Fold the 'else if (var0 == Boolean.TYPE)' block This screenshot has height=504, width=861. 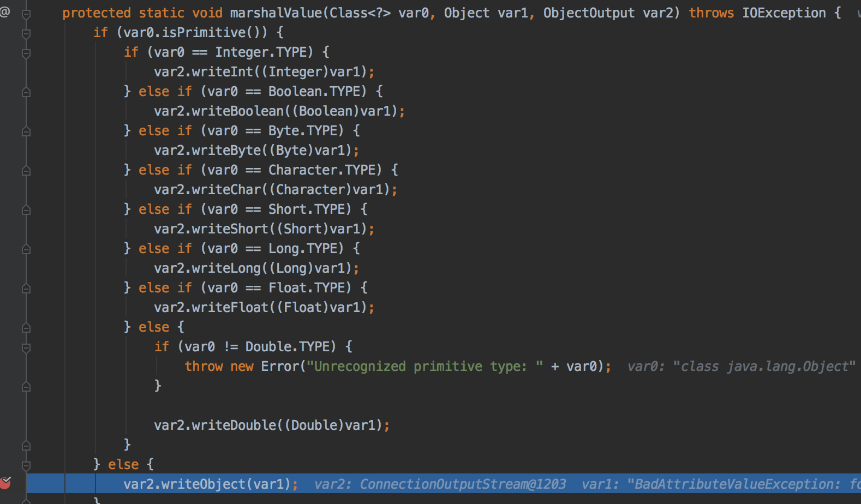pos(26,92)
